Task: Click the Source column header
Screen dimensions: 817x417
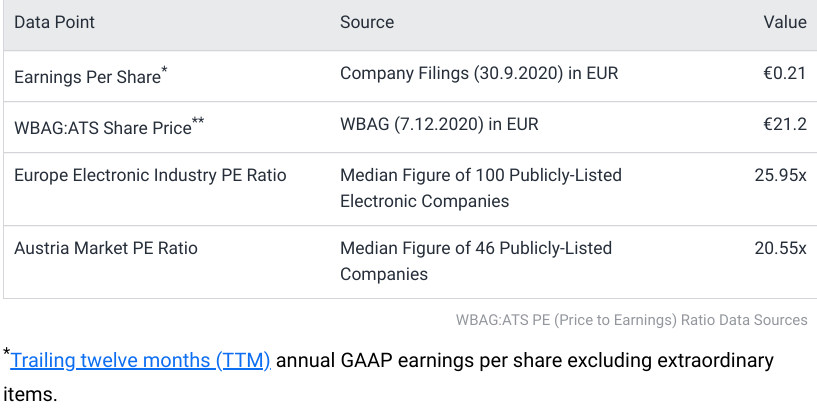Action: click(367, 22)
